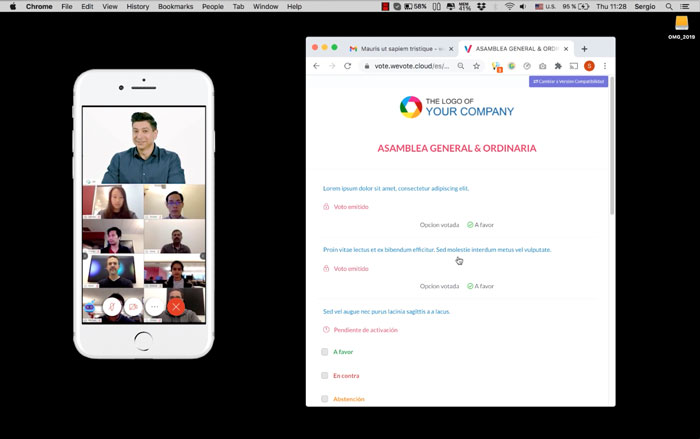Open Spotlight search in menu bar
The height and width of the screenshot is (439, 700).
click(669, 6)
